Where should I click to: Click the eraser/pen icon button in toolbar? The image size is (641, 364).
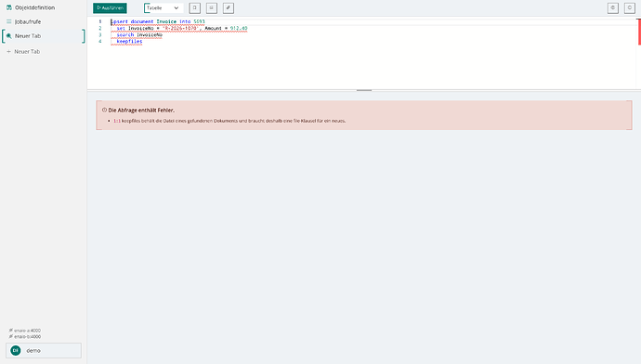click(229, 7)
